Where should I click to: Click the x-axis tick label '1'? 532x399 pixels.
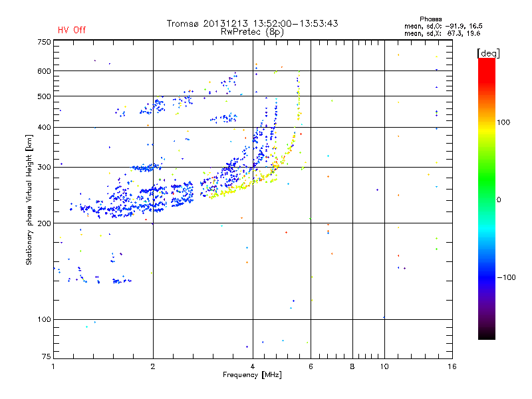pos(53,366)
